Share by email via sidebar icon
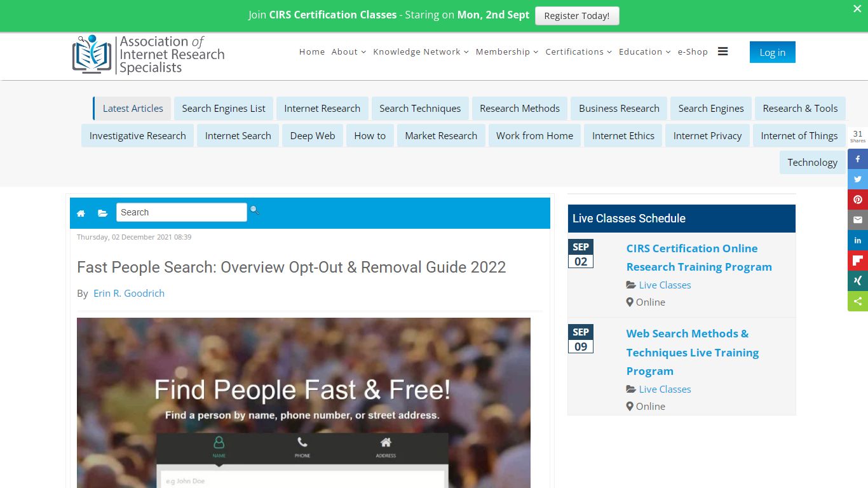This screenshot has height=488, width=868. 858,220
